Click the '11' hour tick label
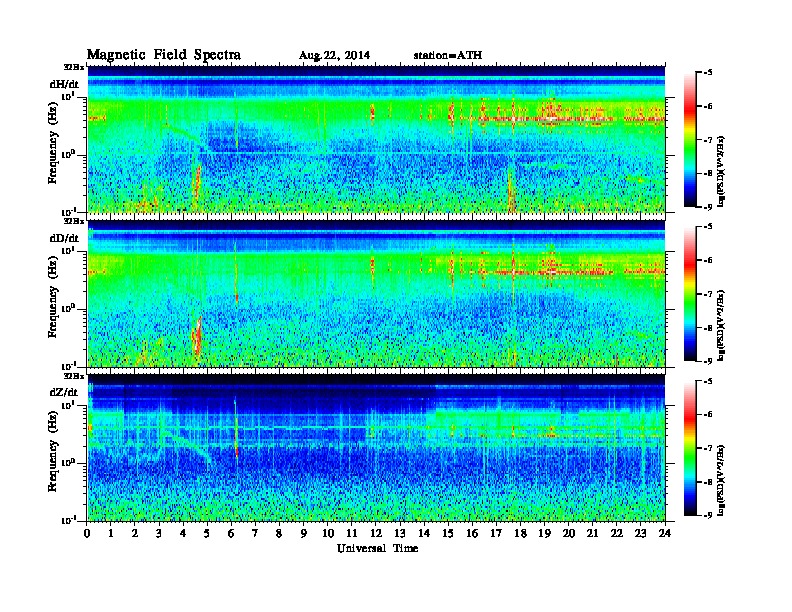This screenshot has width=792, height=612. coord(352,533)
